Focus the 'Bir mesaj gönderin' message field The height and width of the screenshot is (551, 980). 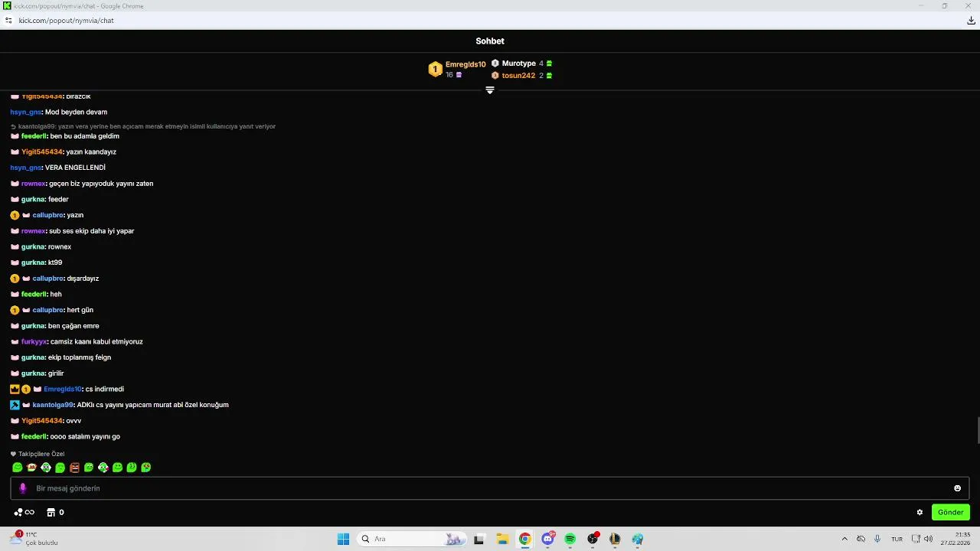pos(490,488)
